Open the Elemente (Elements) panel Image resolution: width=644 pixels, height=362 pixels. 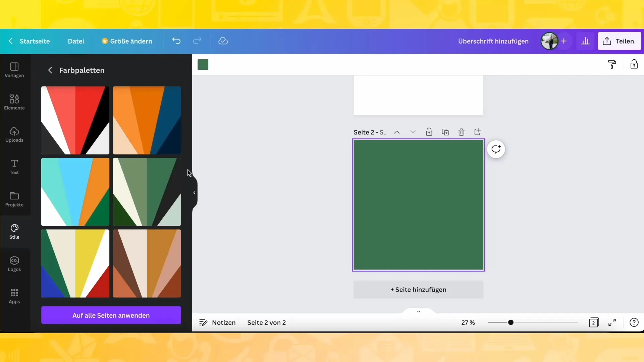click(x=14, y=102)
